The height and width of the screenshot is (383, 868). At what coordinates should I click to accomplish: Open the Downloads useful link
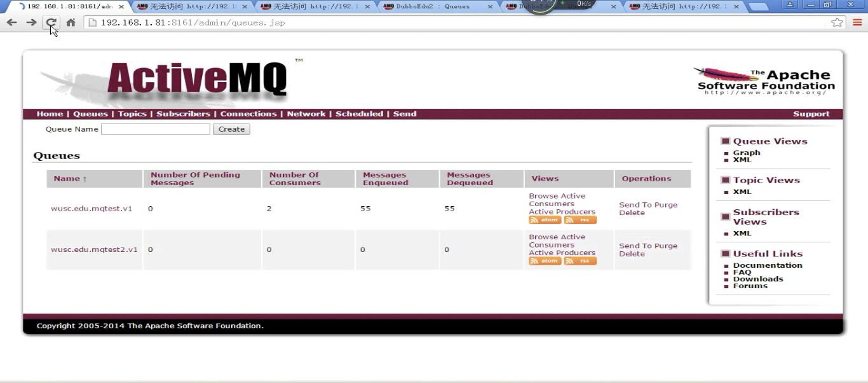(758, 279)
